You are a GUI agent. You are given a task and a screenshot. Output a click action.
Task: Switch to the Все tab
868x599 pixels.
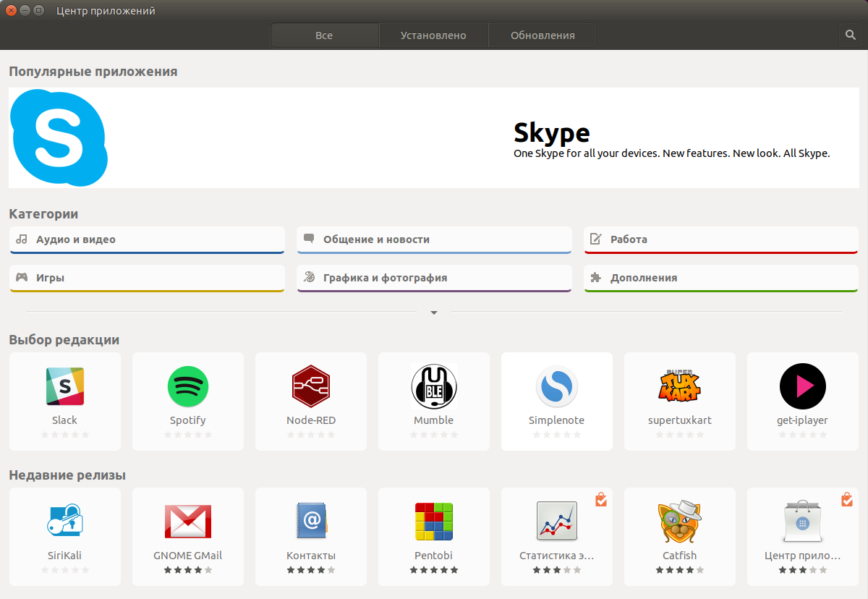325,35
